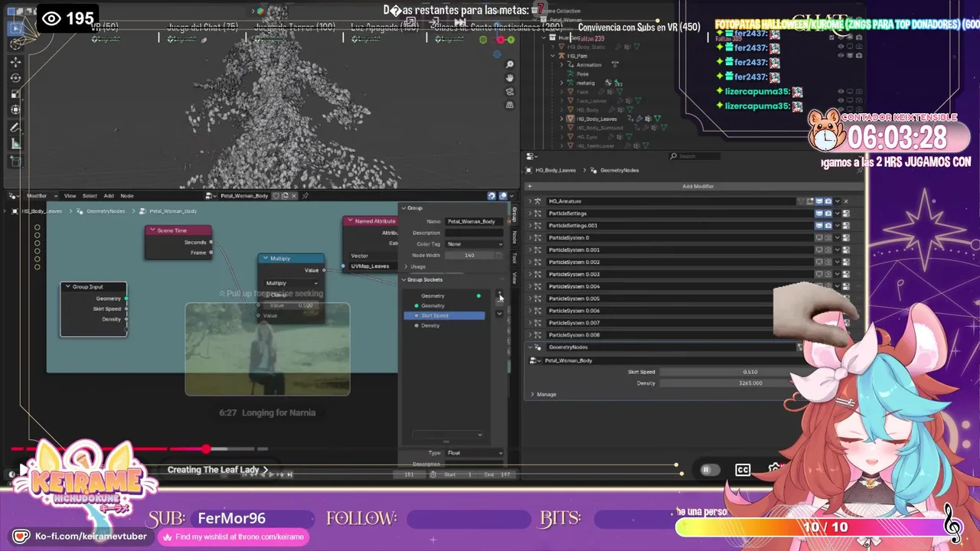
Task: Open the node editor Select menu
Action: pos(90,196)
